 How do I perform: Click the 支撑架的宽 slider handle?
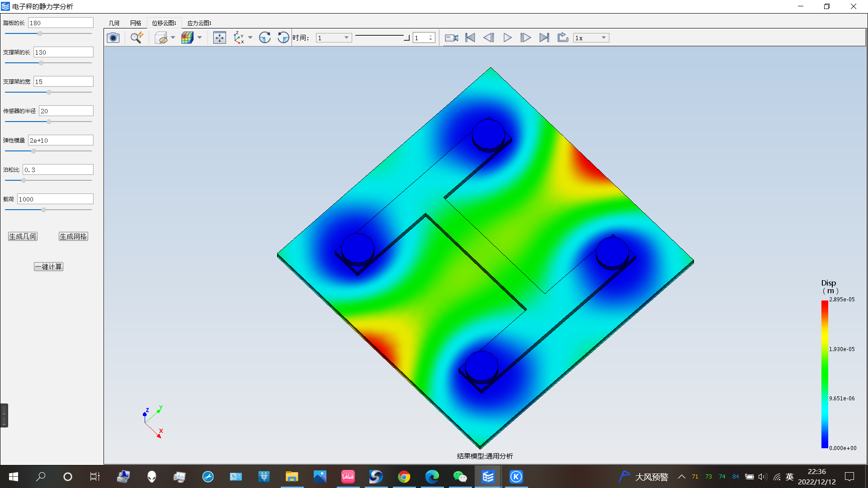point(49,92)
